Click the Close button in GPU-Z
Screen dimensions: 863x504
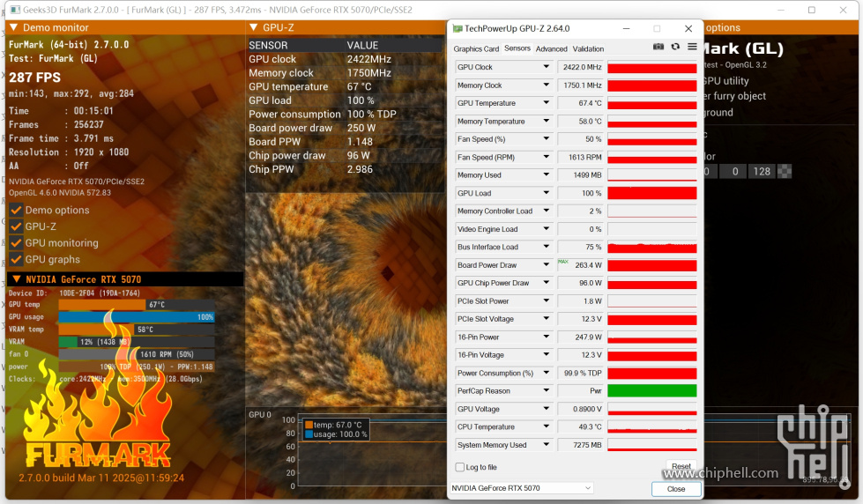[x=676, y=489]
